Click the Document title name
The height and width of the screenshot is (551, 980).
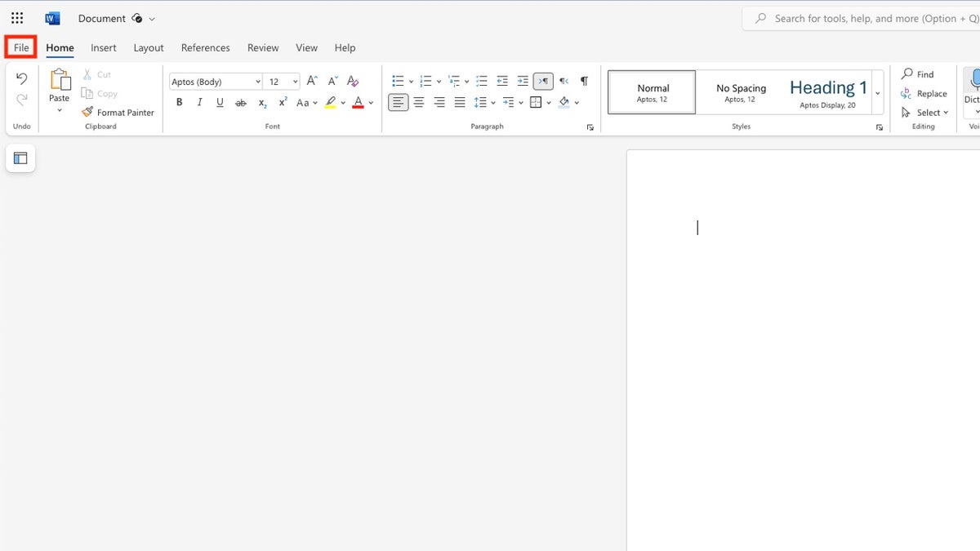(x=102, y=18)
